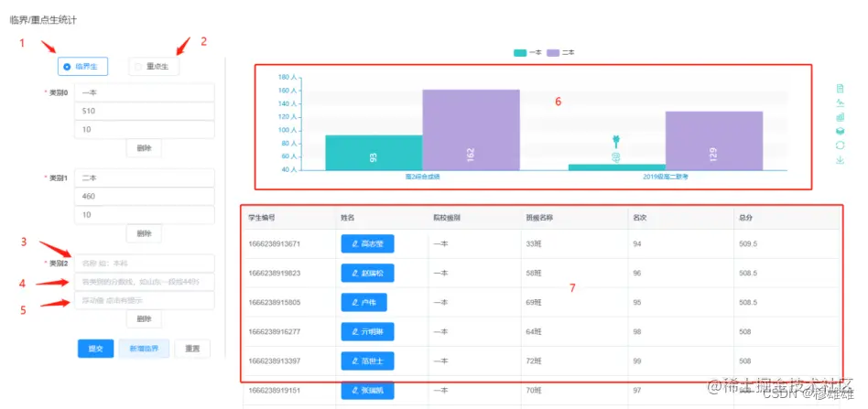
Task: Click student number 1666238913397
Action: 275,361
